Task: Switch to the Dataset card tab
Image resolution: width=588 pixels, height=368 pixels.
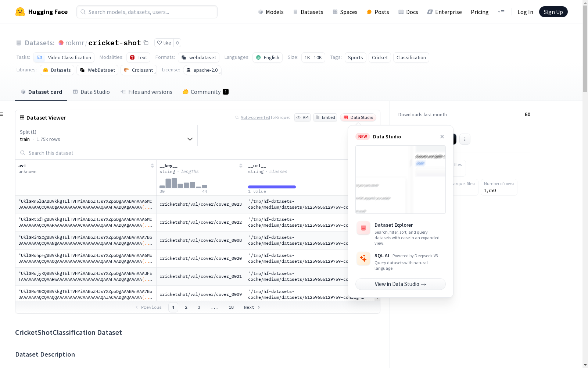Action: click(x=41, y=92)
